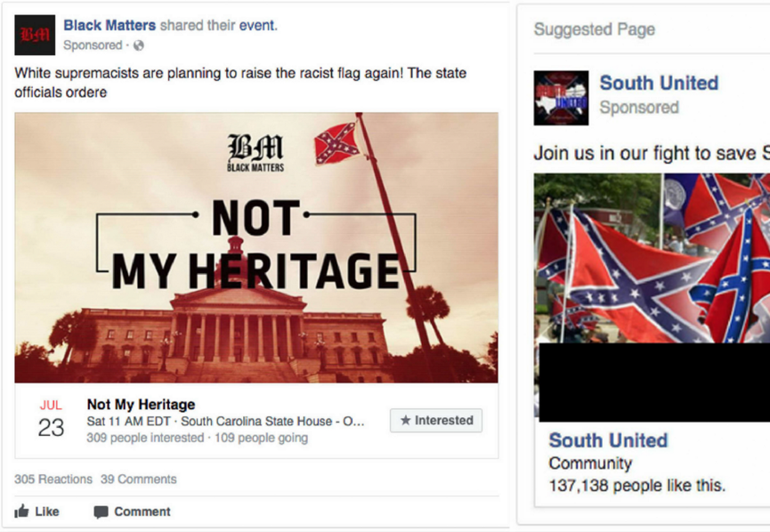
Task: Open the Black Matters page name link
Action: (x=109, y=25)
